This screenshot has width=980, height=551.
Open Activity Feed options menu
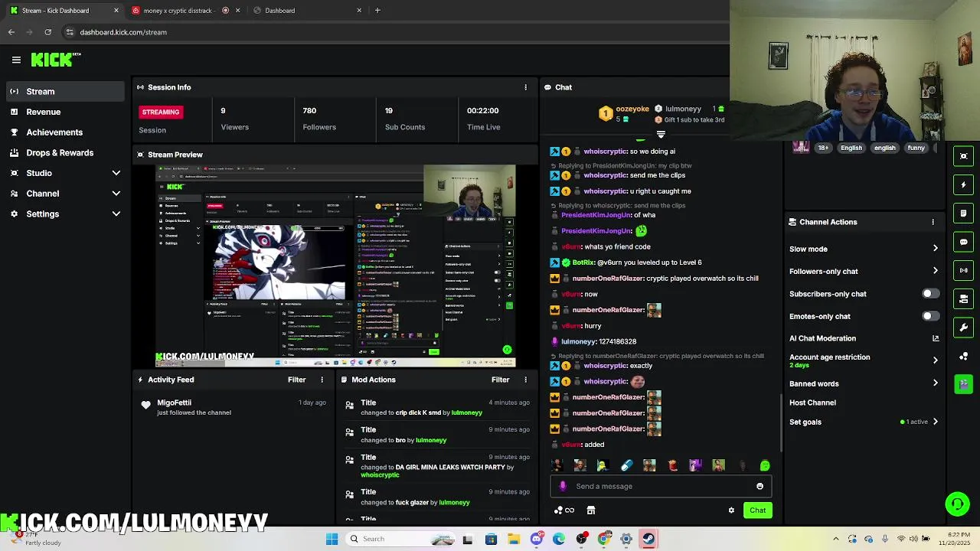tap(322, 380)
